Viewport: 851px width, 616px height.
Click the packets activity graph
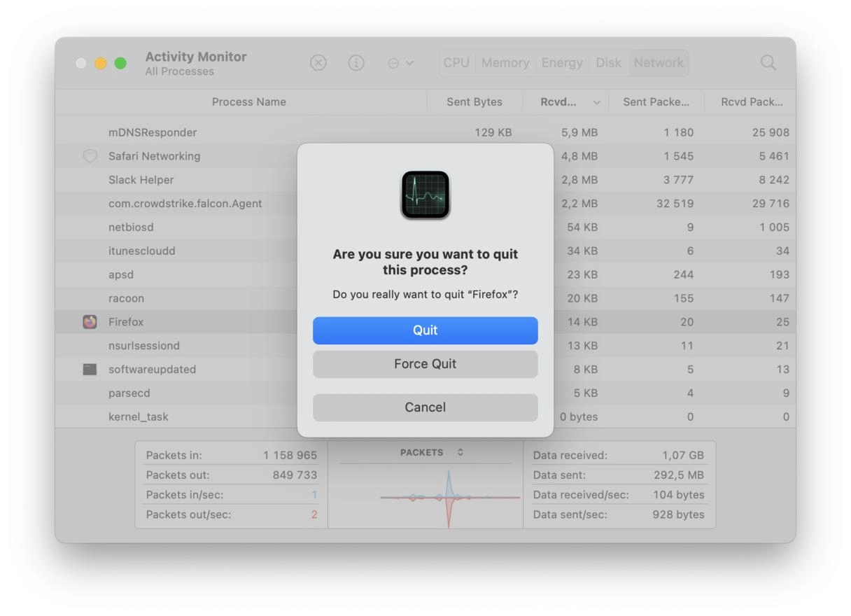pyautogui.click(x=449, y=497)
